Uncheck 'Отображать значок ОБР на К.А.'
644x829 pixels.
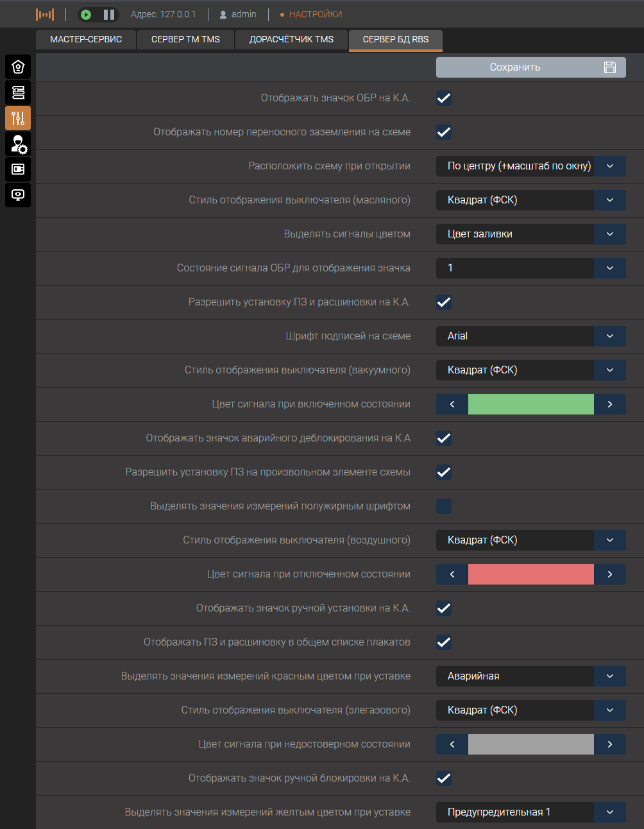[444, 98]
